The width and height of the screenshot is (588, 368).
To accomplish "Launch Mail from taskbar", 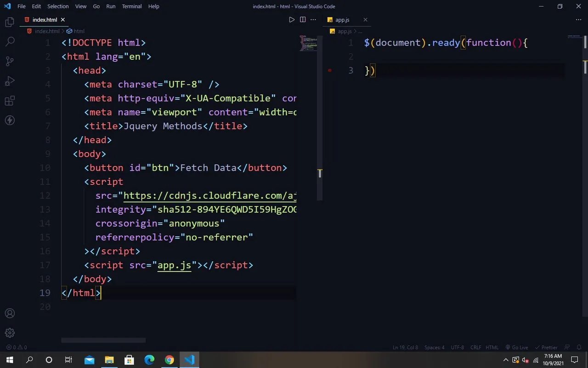I will (89, 360).
